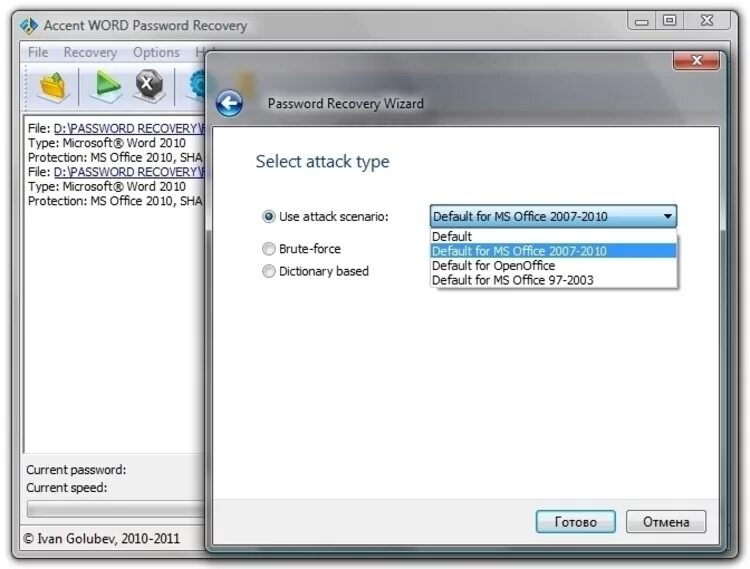Click the Current password label
This screenshot has width=750, height=569.
(x=76, y=470)
